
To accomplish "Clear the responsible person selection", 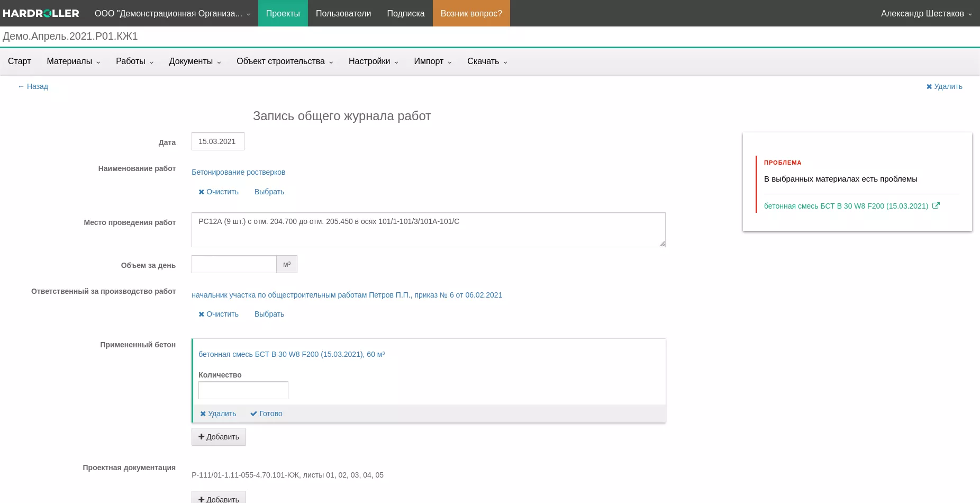I will [219, 314].
